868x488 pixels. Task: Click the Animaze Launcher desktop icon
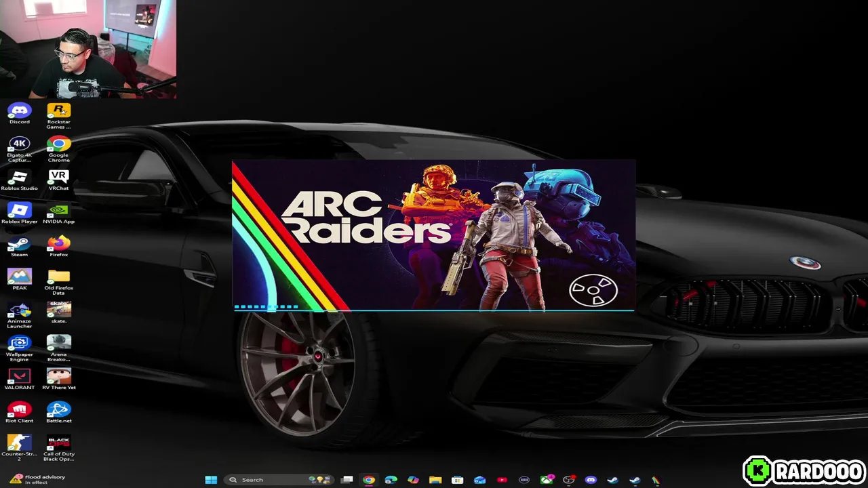point(19,316)
